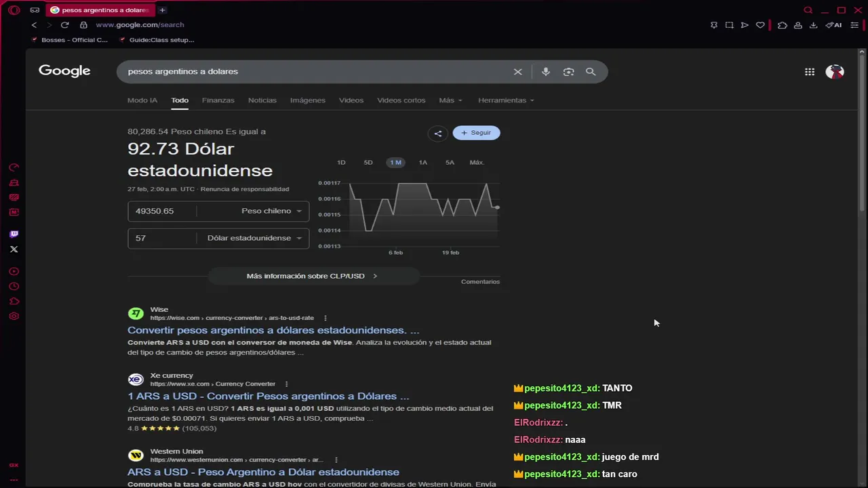The height and width of the screenshot is (488, 868).
Task: Select the Máx. chart range
Action: (477, 163)
